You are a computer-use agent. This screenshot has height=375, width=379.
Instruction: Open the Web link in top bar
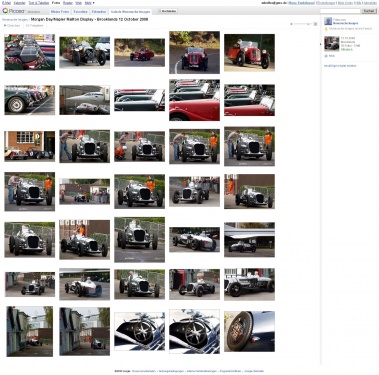(x=78, y=3)
